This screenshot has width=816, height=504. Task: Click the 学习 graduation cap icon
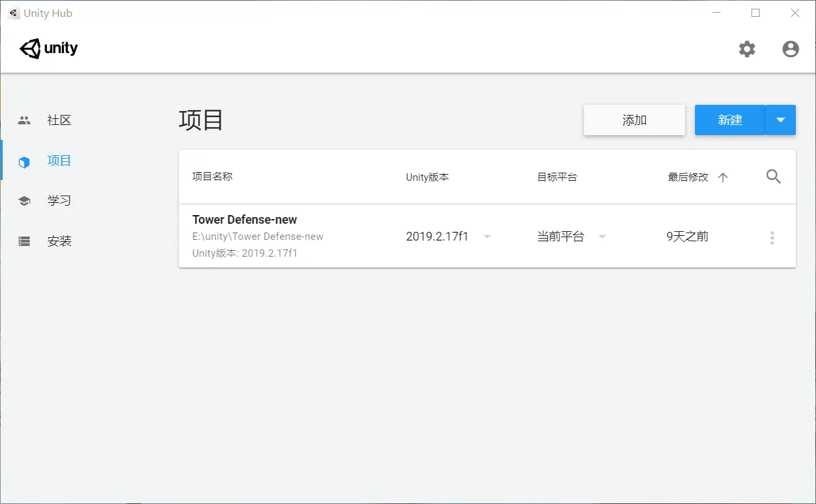(24, 201)
